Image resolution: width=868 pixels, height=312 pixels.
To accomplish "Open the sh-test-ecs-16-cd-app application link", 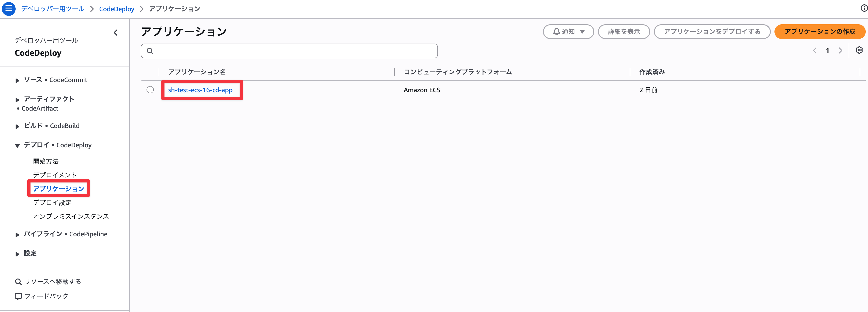I will pyautogui.click(x=200, y=90).
